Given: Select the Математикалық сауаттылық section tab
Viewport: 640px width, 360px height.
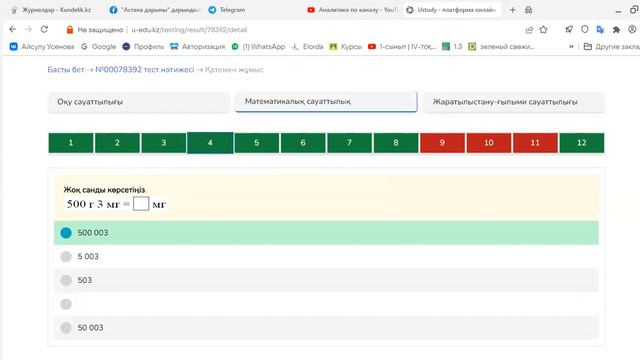Looking at the screenshot, I should (x=326, y=102).
